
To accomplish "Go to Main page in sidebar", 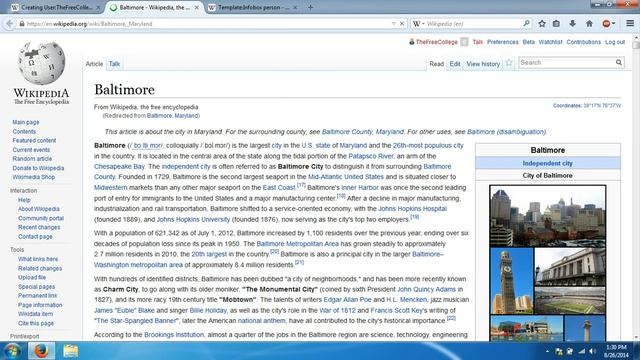I will coord(26,122).
